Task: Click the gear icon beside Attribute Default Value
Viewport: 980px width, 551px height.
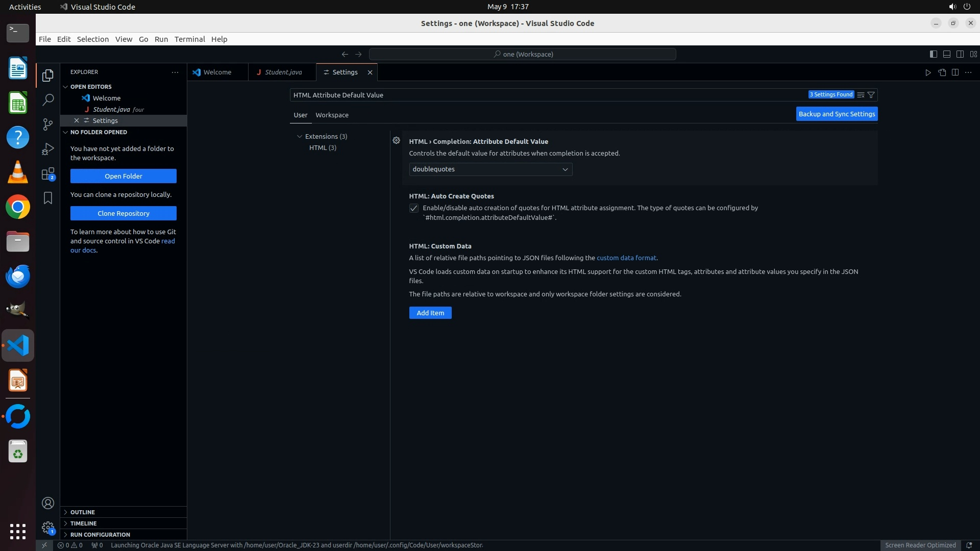Action: 396,140
